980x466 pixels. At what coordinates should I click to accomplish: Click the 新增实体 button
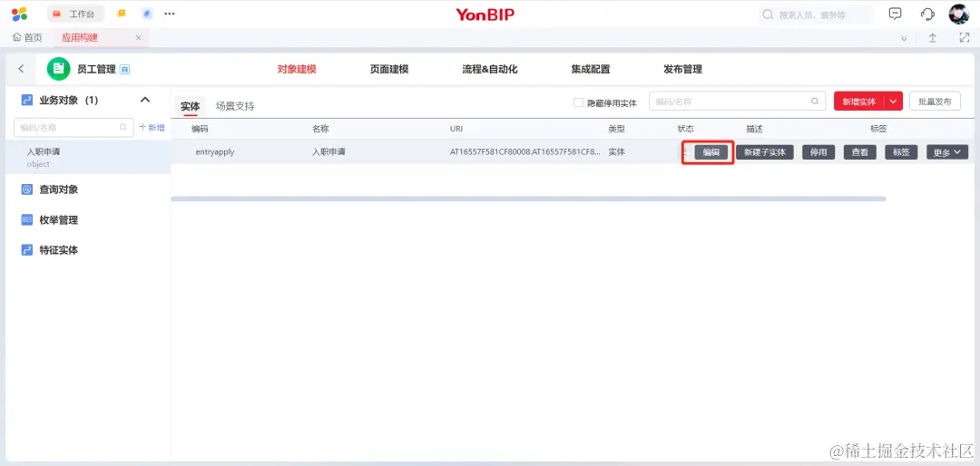859,102
